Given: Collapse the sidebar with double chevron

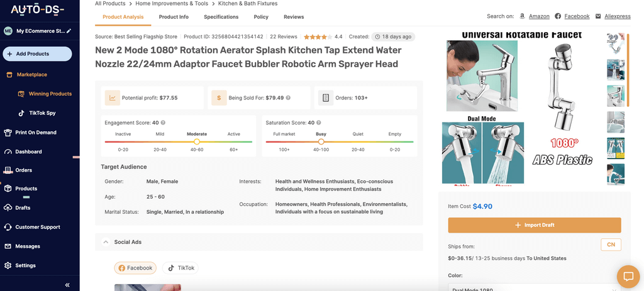Looking at the screenshot, I should pyautogui.click(x=67, y=285).
